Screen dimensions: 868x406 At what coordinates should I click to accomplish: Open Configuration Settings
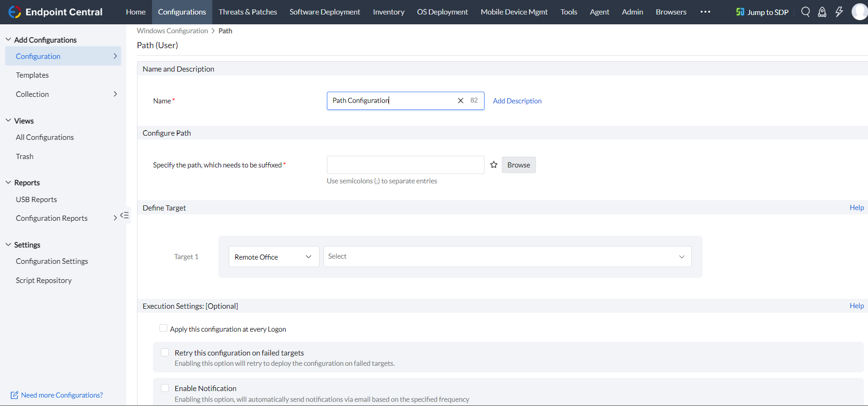pyautogui.click(x=52, y=261)
